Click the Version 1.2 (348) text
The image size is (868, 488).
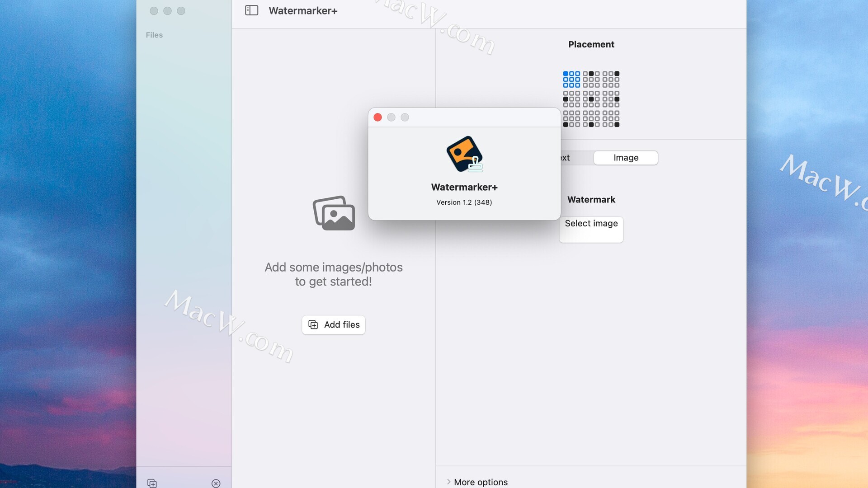[x=464, y=202]
